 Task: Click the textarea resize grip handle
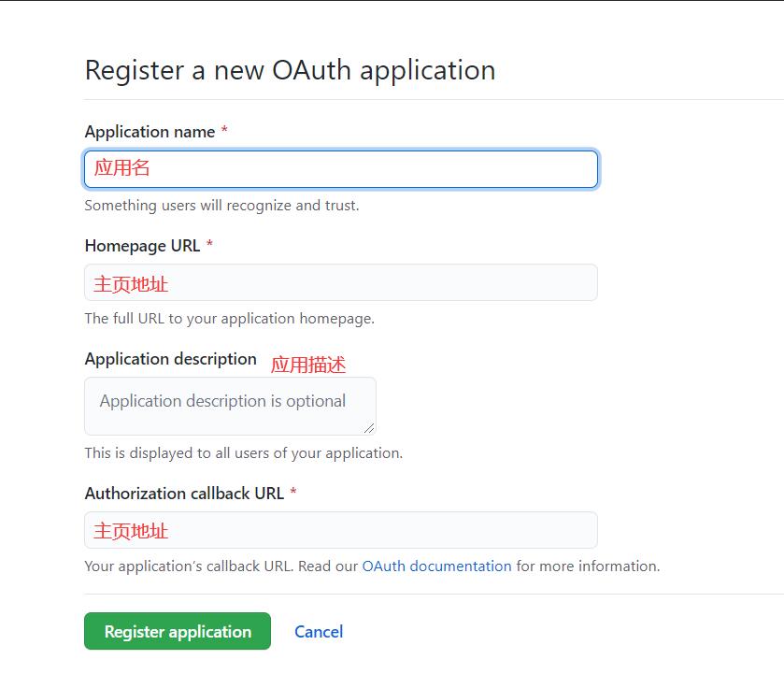point(371,429)
